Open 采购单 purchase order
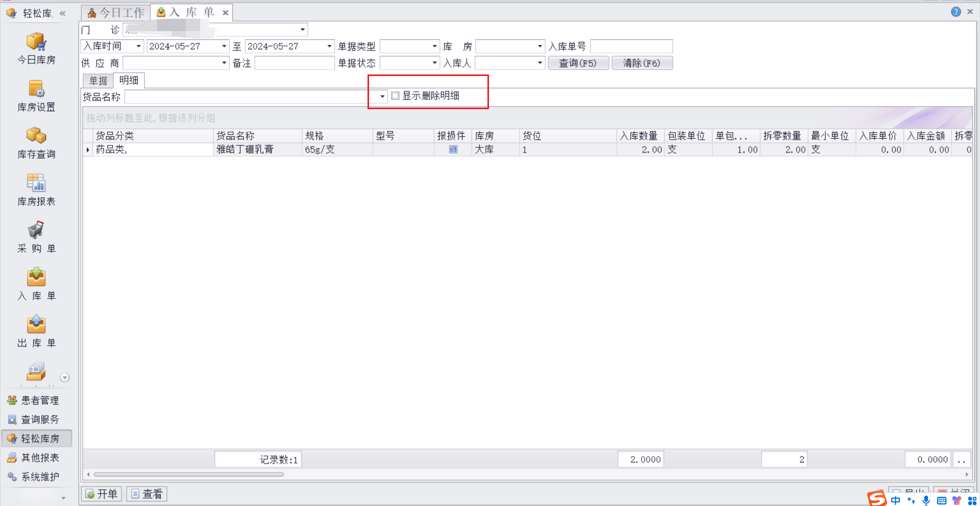The image size is (980, 506). point(36,238)
